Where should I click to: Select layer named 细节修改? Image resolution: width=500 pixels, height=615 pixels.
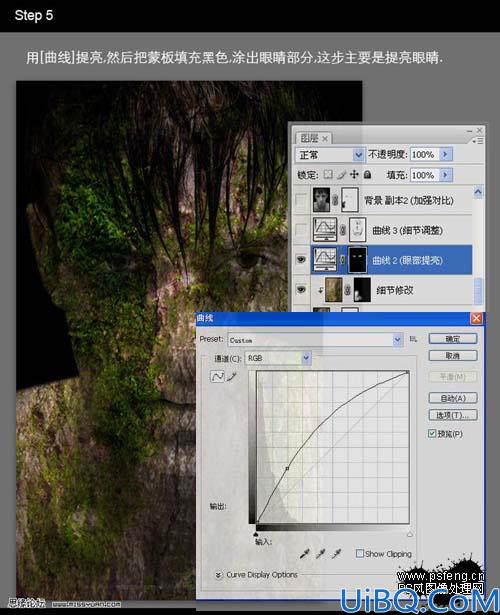click(x=395, y=290)
